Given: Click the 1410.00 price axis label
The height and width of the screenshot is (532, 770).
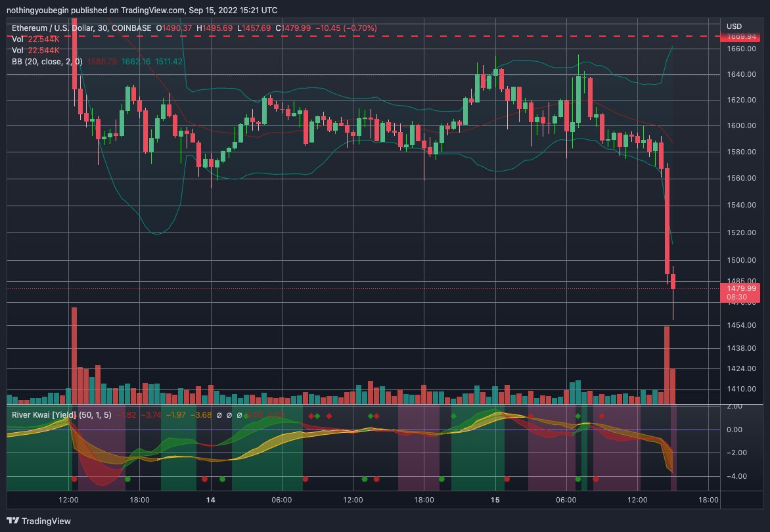Looking at the screenshot, I should point(741,389).
